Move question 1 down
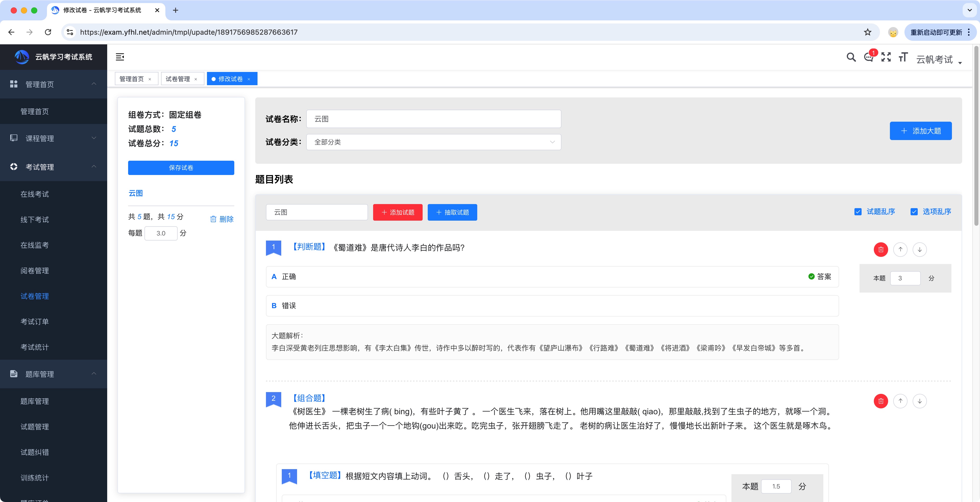 [x=920, y=249]
